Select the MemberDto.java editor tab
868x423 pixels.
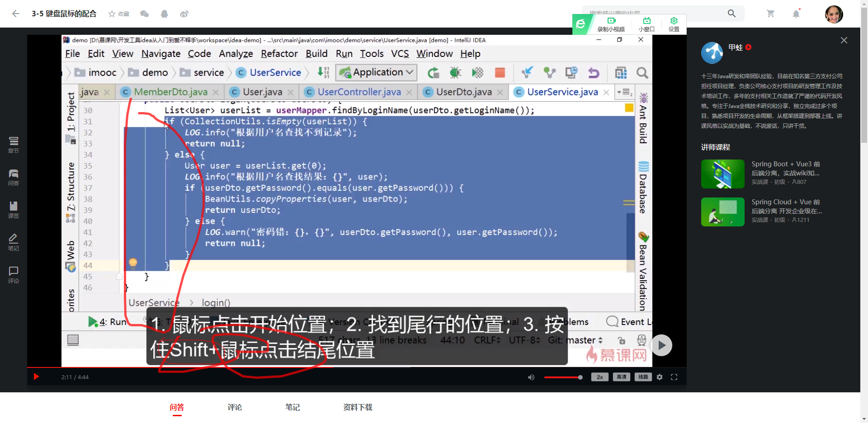click(170, 92)
